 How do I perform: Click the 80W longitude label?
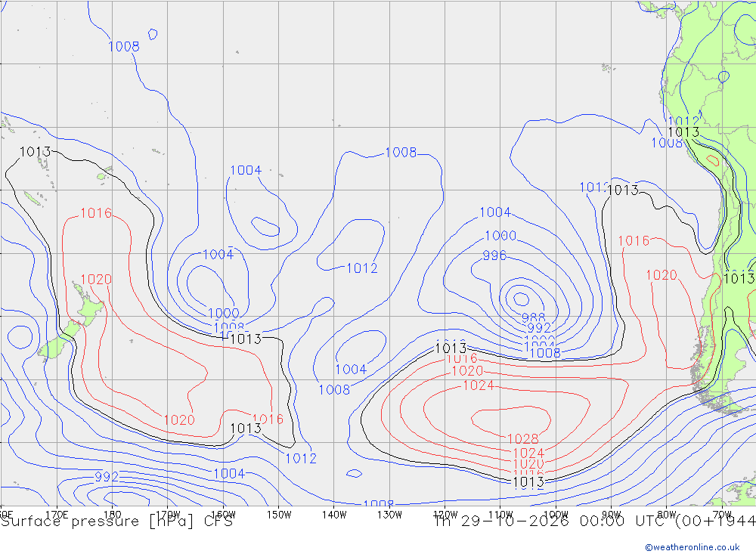coord(667,515)
